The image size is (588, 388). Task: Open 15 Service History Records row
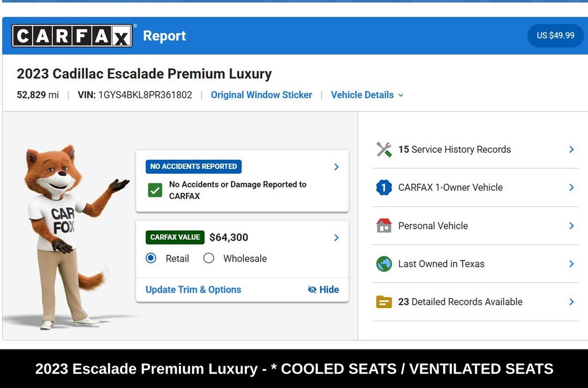(x=475, y=149)
